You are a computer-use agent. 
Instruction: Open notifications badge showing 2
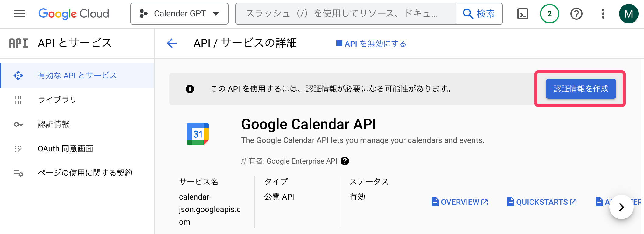tap(549, 14)
